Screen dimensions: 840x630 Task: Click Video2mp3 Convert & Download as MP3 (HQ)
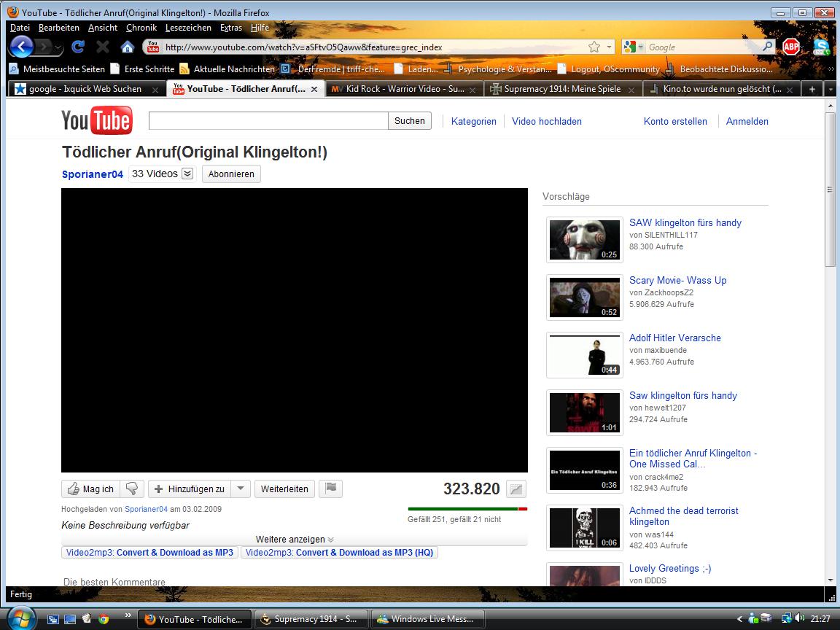coord(339,552)
